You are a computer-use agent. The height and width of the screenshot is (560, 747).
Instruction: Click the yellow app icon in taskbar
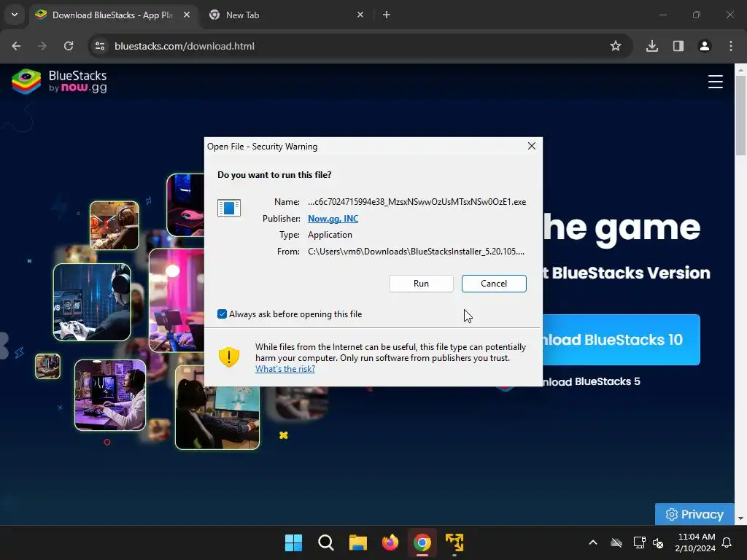point(454,542)
